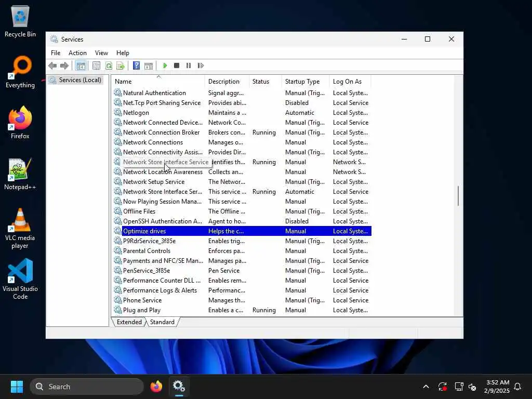This screenshot has height=399, width=532.
Task: Show hidden system tray icons chevron
Action: pyautogui.click(x=426, y=387)
